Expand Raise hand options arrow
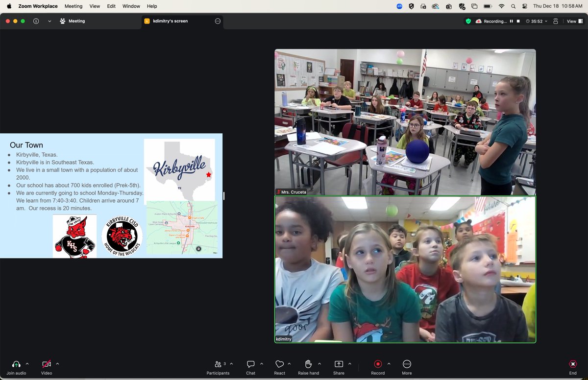This screenshot has height=380, width=588. [x=319, y=364]
